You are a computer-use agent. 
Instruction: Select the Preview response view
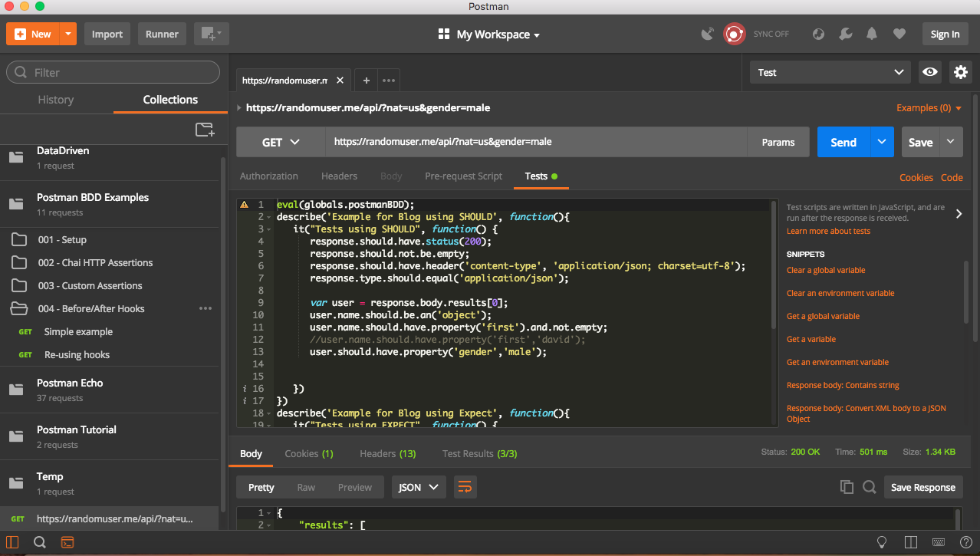pyautogui.click(x=355, y=487)
